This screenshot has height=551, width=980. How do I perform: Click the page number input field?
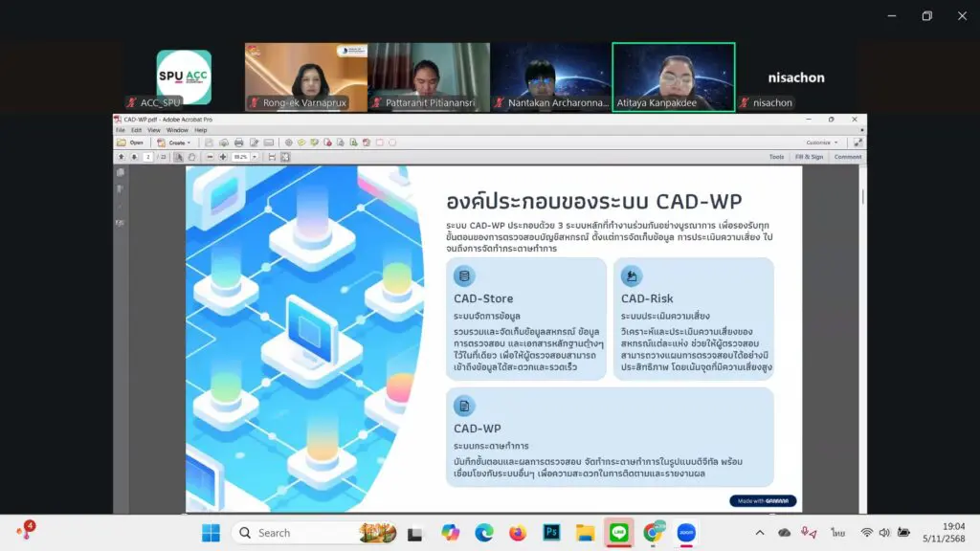click(x=148, y=157)
